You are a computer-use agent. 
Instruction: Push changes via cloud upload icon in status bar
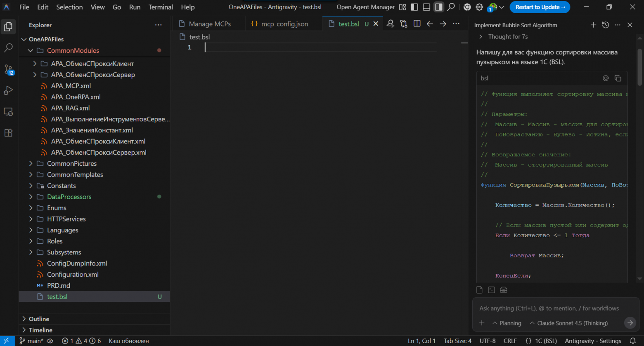click(x=50, y=341)
